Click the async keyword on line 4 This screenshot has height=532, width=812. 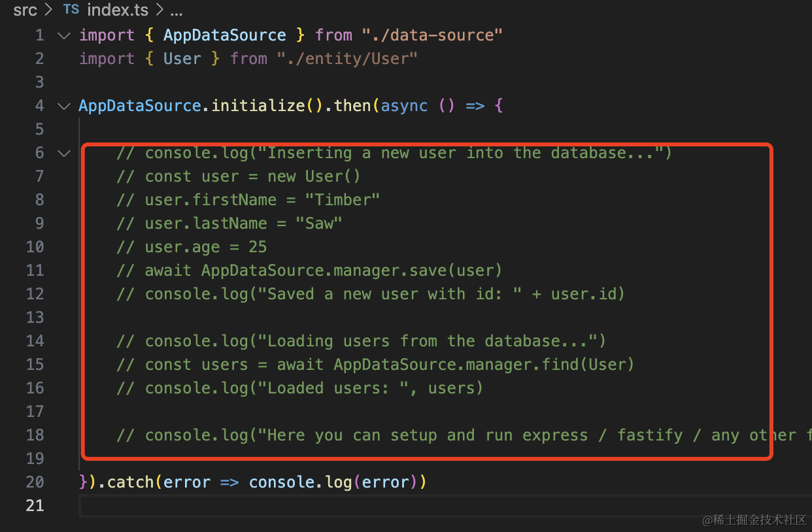[x=404, y=106]
